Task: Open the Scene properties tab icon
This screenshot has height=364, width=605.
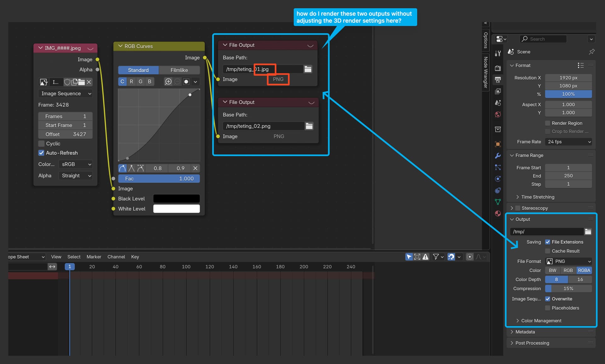Action: pyautogui.click(x=498, y=103)
